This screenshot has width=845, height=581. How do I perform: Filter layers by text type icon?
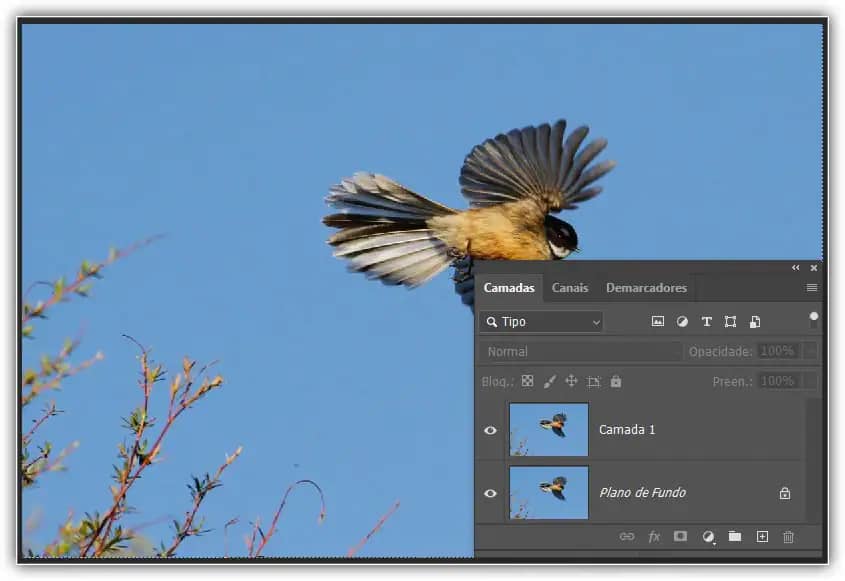click(706, 322)
